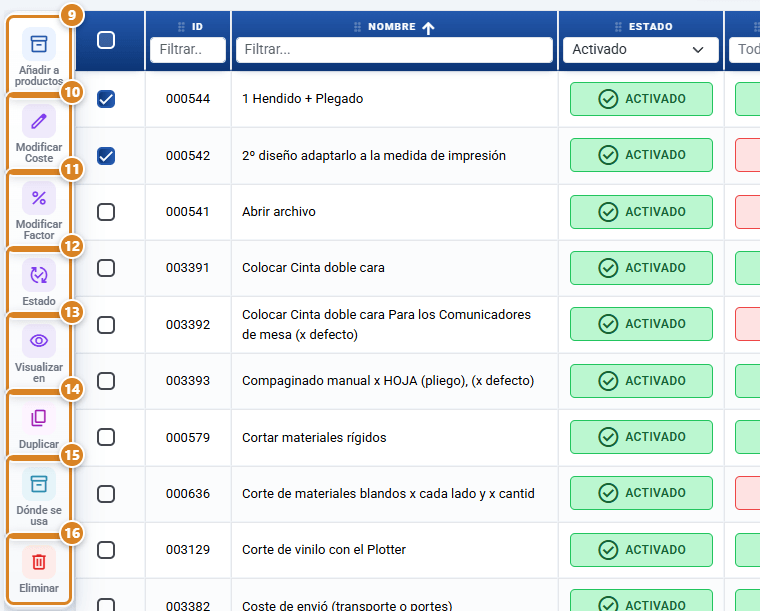Click ACTIVADO status of row 000542

(x=641, y=155)
